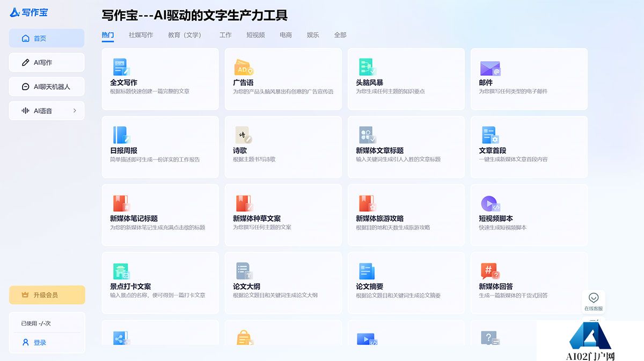644x361 pixels.
Task: Click the 全文写作 document icon
Action: click(121, 67)
